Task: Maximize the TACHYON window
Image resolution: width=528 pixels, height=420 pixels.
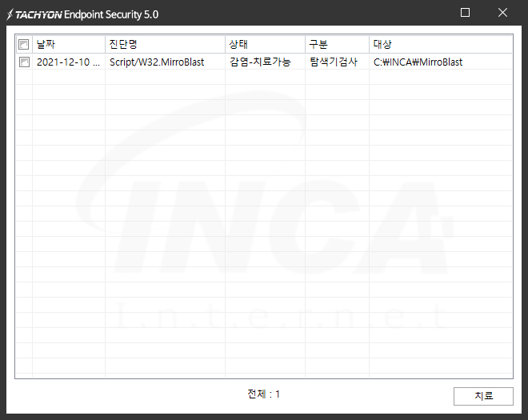Action: [465, 13]
